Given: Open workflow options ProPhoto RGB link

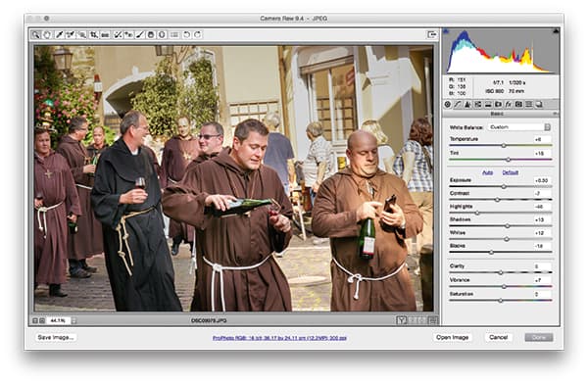Looking at the screenshot, I should click(x=279, y=338).
